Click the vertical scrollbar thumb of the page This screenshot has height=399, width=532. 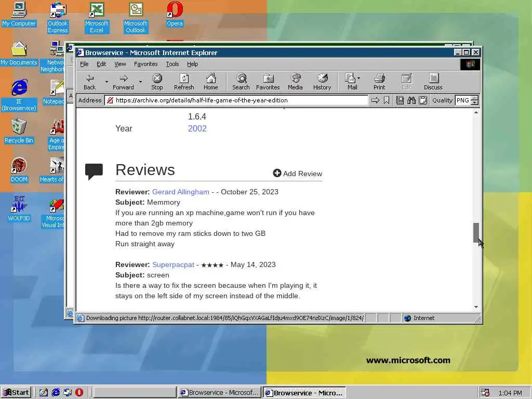pos(476,232)
